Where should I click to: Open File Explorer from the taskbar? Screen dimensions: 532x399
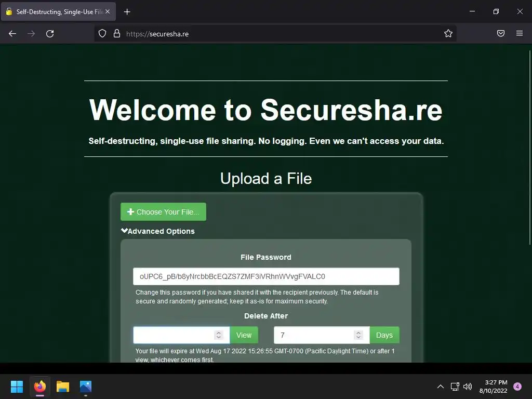click(x=63, y=387)
